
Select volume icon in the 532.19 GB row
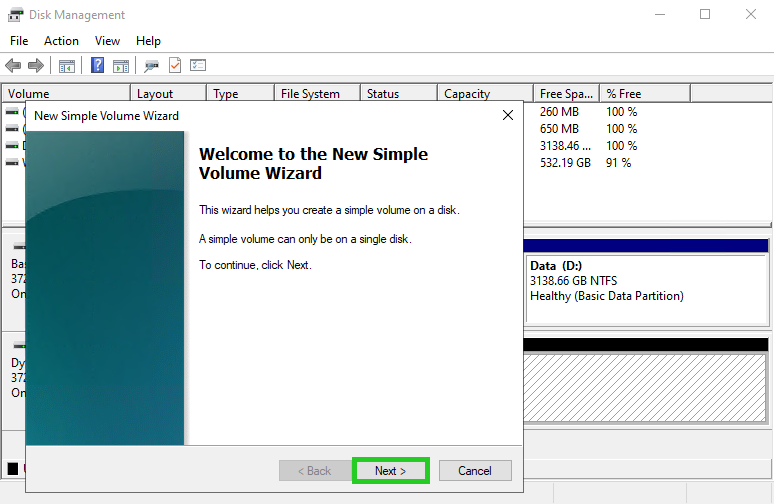click(12, 162)
